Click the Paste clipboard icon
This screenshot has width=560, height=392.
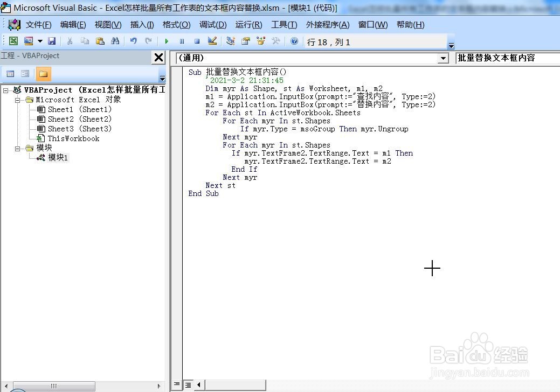pos(100,41)
